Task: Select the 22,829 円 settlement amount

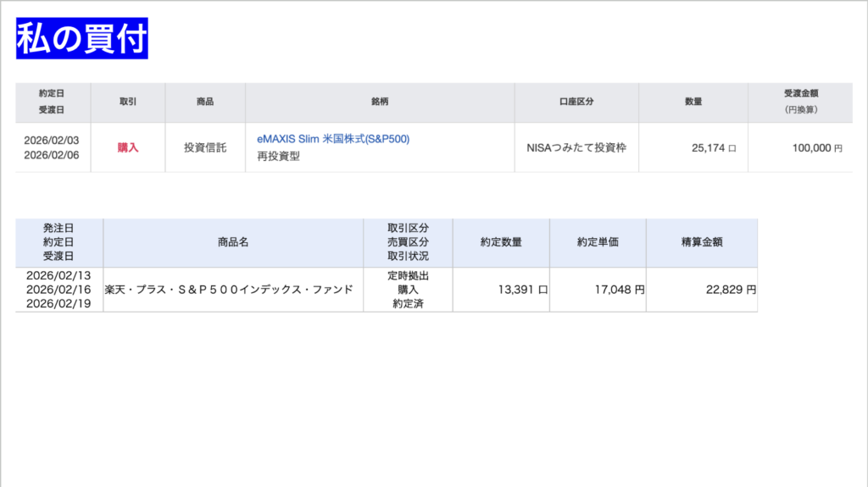Action: point(730,290)
